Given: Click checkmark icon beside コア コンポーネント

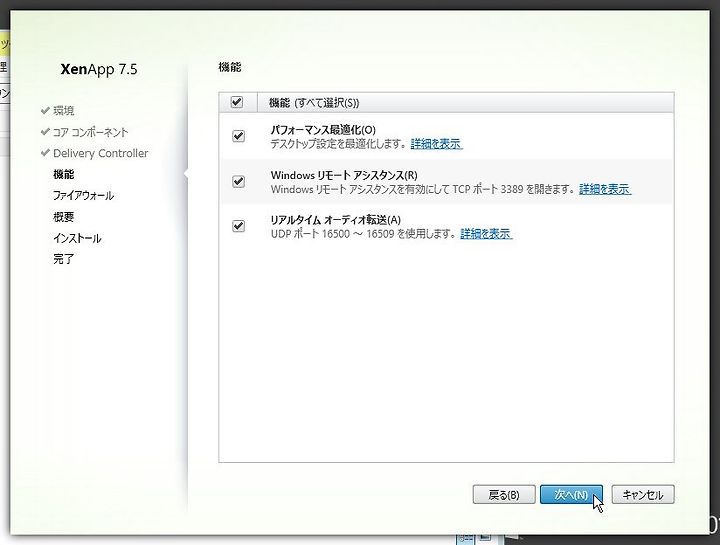Looking at the screenshot, I should [x=45, y=132].
